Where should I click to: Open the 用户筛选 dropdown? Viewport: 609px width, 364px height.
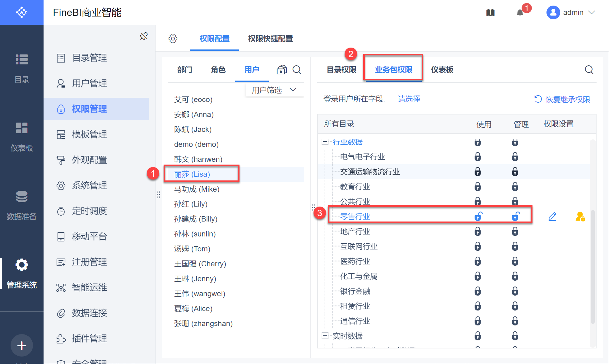[x=274, y=90]
